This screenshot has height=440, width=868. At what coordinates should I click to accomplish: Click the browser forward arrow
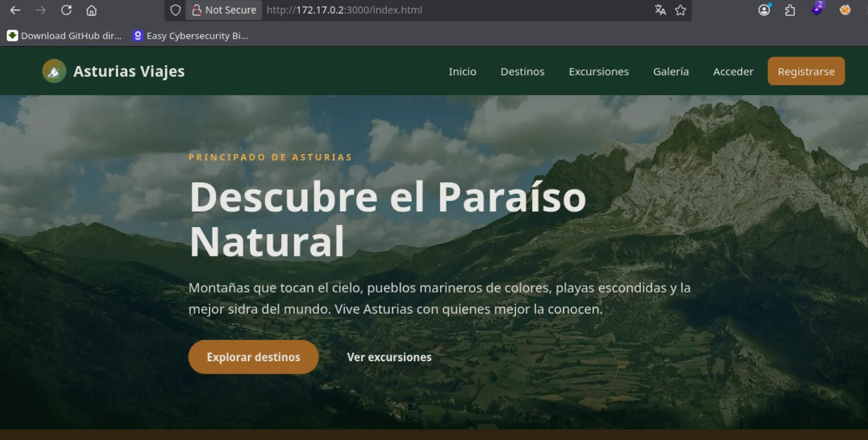click(x=41, y=10)
